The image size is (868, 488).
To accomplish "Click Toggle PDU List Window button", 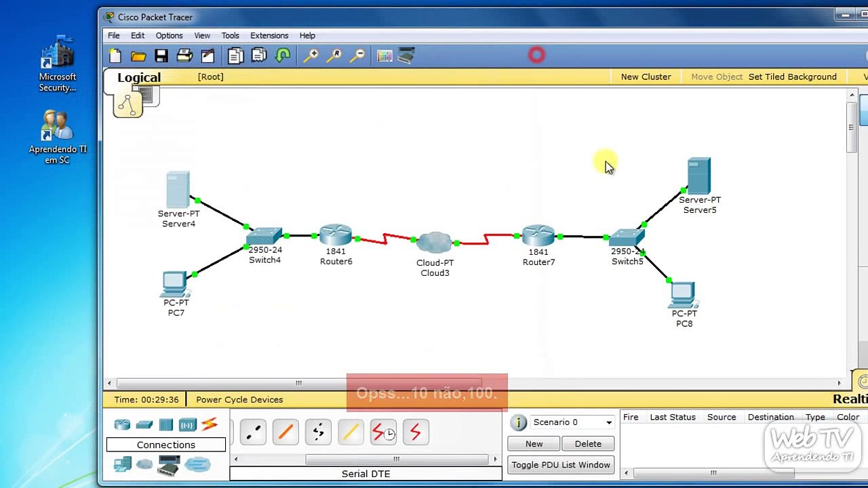I will [x=561, y=465].
